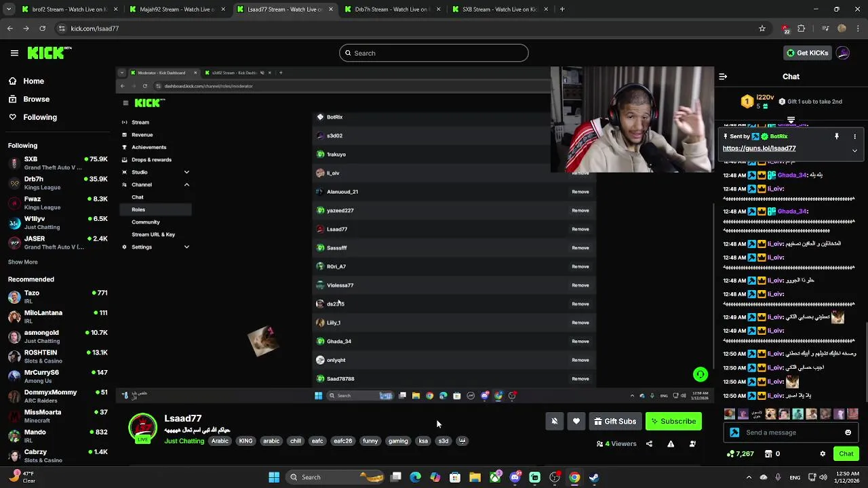Click the user icon beside report
Viewport: 868px width, 488px height.
pos(692,444)
